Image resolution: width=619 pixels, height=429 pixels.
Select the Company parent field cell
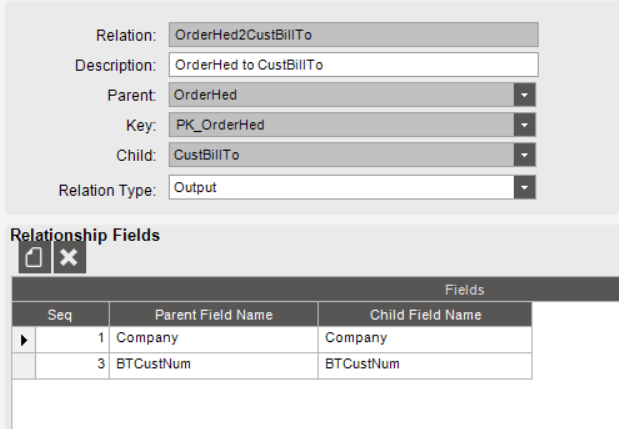coord(214,339)
